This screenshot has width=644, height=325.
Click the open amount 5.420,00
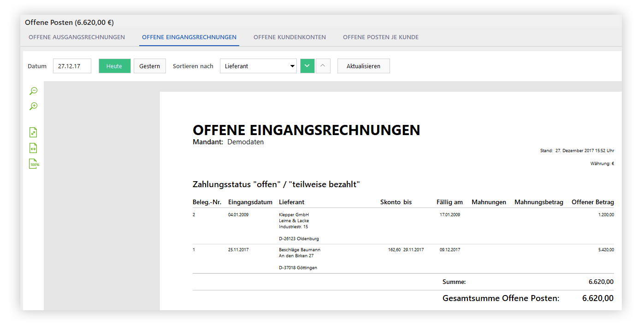click(606, 250)
